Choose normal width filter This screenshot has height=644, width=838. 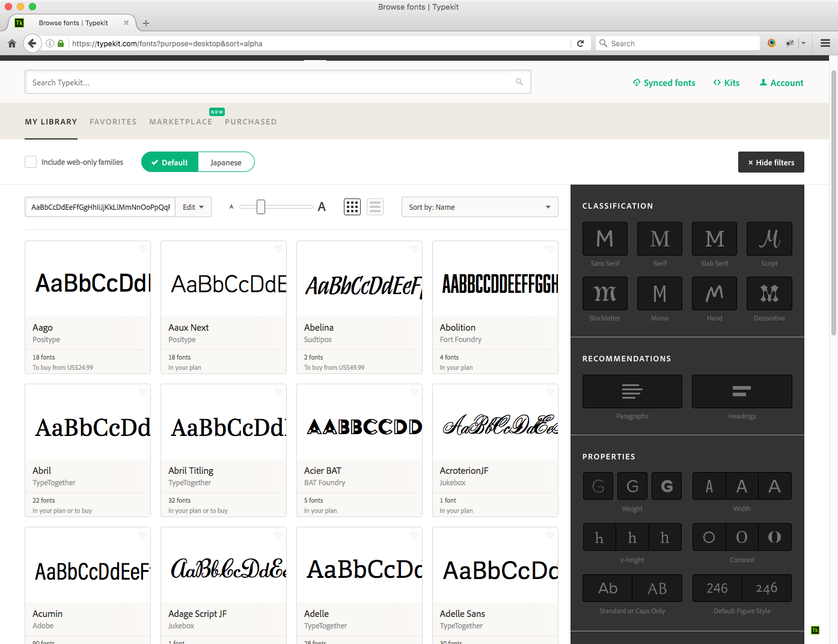(x=742, y=486)
